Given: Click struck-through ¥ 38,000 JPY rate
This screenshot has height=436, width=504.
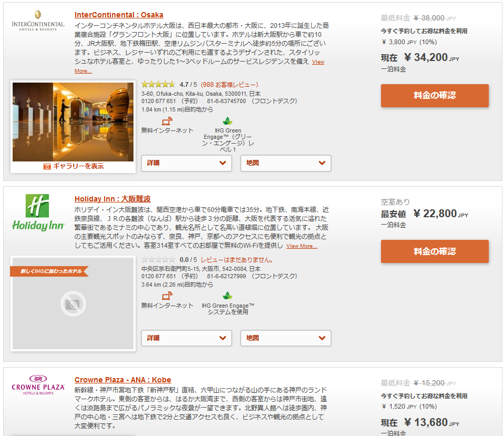Looking at the screenshot, I should (435, 18).
